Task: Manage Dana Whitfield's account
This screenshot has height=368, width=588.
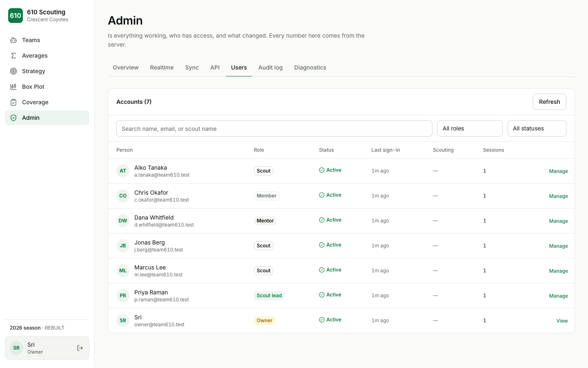Action: tap(558, 221)
